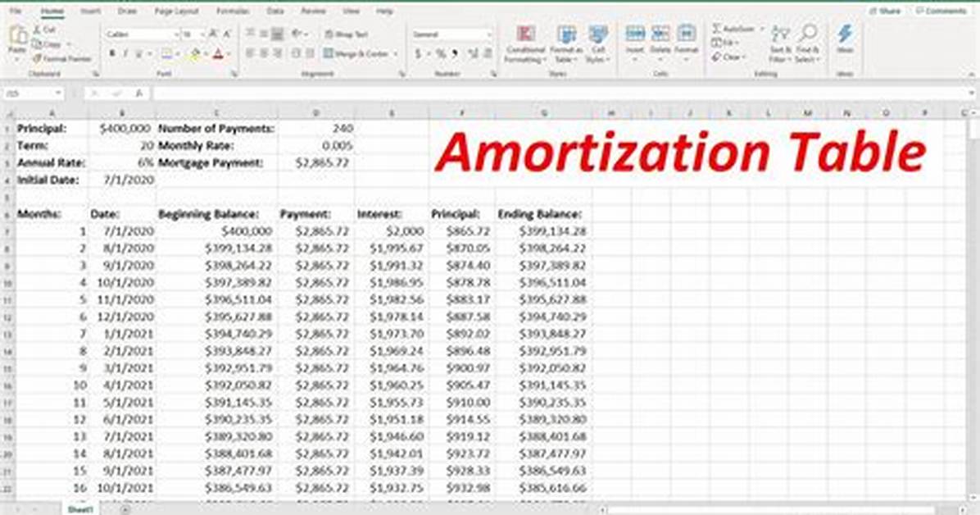Activate the Format Painter brush
980x515 pixels.
click(x=62, y=59)
